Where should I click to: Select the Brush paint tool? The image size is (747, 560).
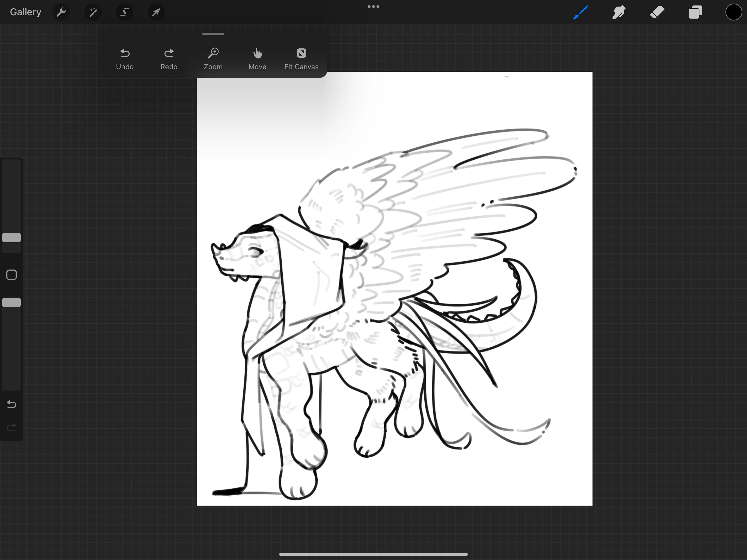(x=580, y=12)
